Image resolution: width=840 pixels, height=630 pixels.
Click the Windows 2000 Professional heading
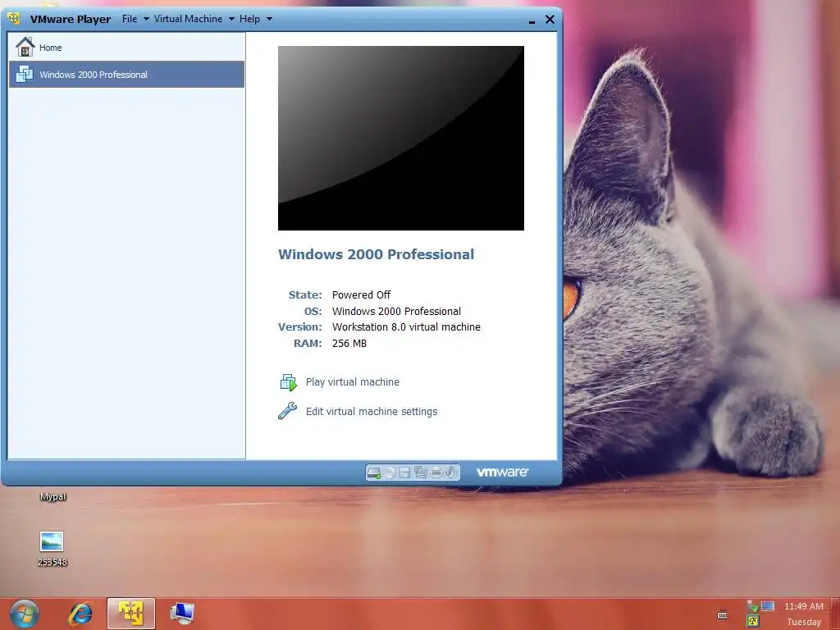[x=376, y=254]
